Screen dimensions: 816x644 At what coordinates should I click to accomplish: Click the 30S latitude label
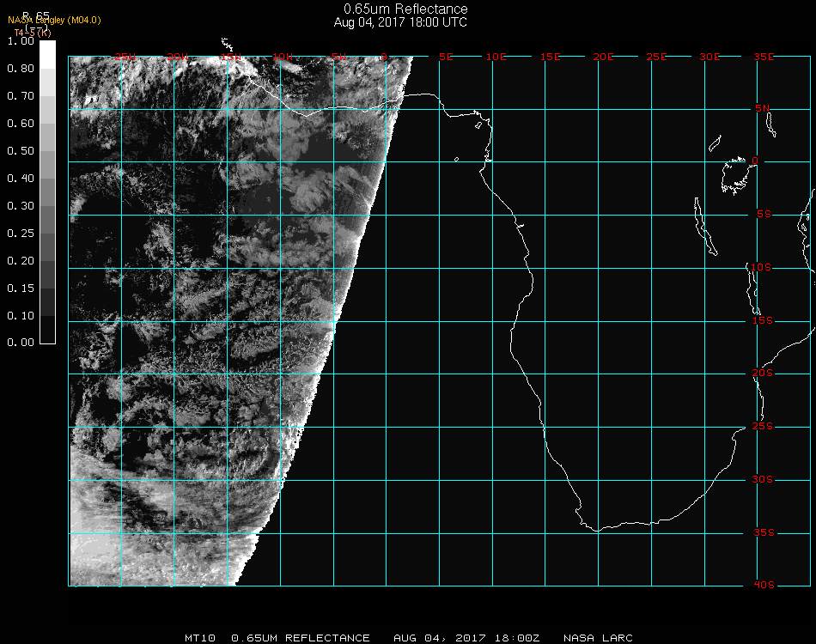[763, 480]
